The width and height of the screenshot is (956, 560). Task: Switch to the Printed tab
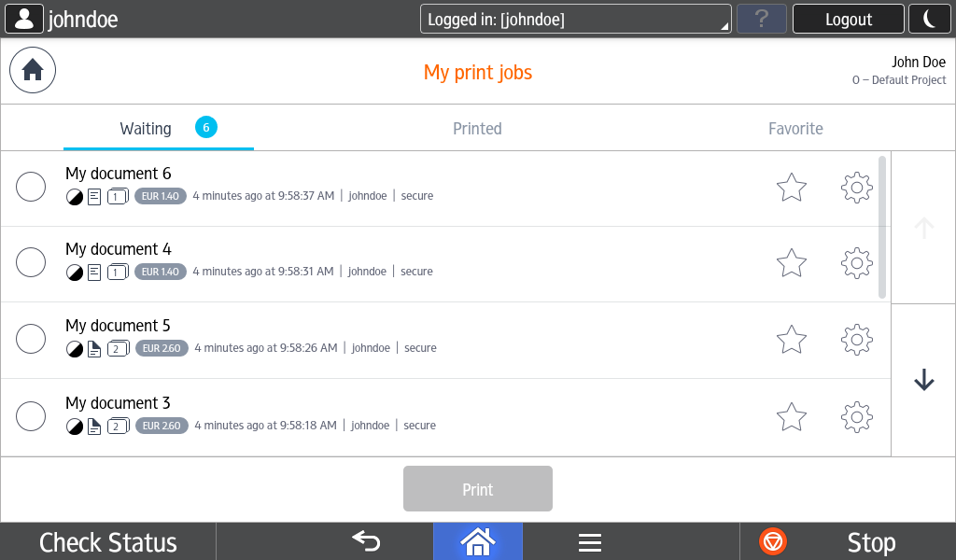coord(477,129)
